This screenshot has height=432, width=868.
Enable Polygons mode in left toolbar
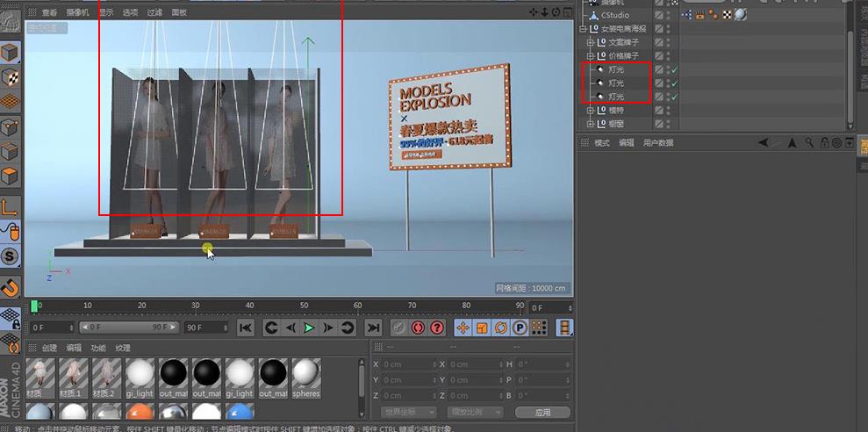[x=10, y=176]
